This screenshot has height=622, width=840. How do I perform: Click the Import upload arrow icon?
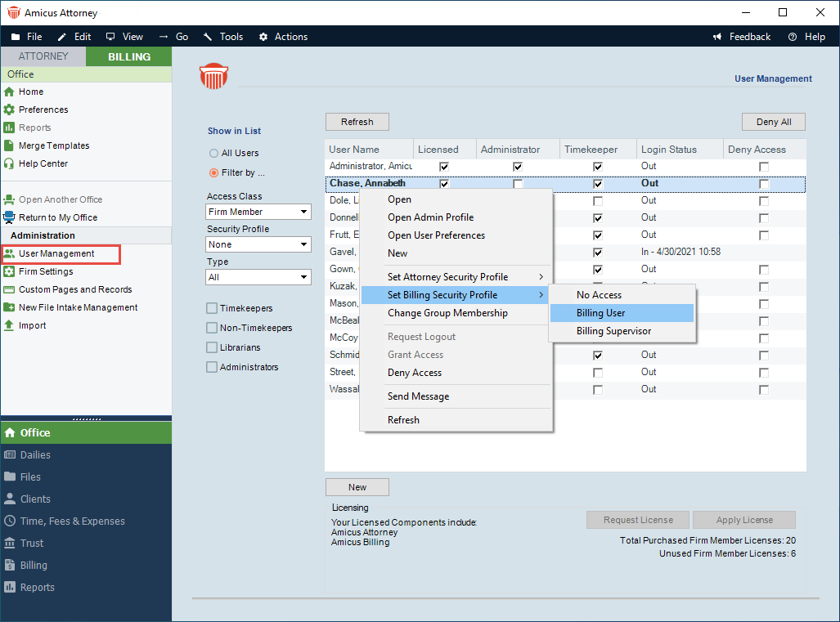[9, 325]
